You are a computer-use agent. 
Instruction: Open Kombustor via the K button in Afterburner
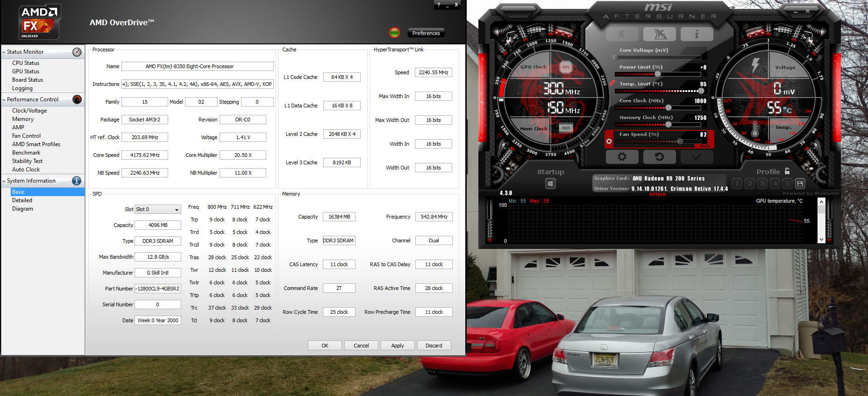[x=622, y=34]
